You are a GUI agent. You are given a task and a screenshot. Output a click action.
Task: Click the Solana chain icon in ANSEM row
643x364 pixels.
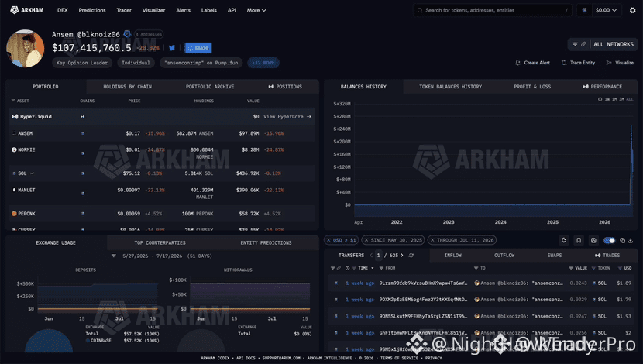tap(82, 133)
